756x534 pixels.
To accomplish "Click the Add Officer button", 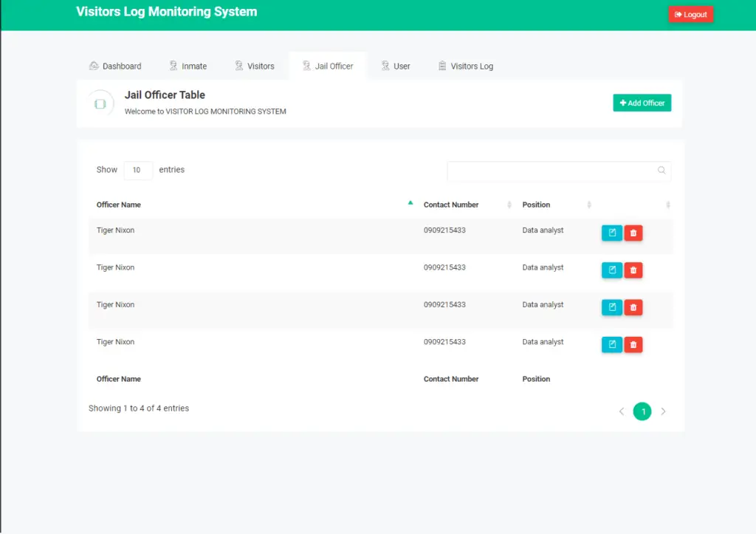I will (642, 103).
